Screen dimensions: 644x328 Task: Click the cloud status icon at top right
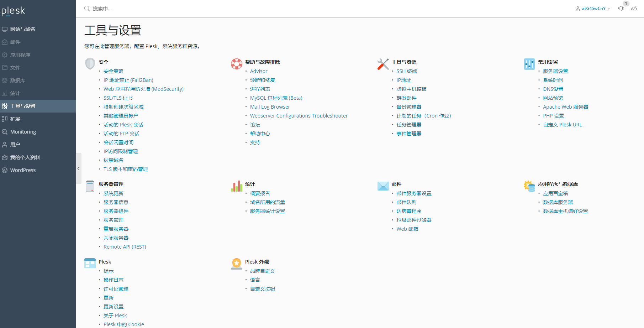634,9
